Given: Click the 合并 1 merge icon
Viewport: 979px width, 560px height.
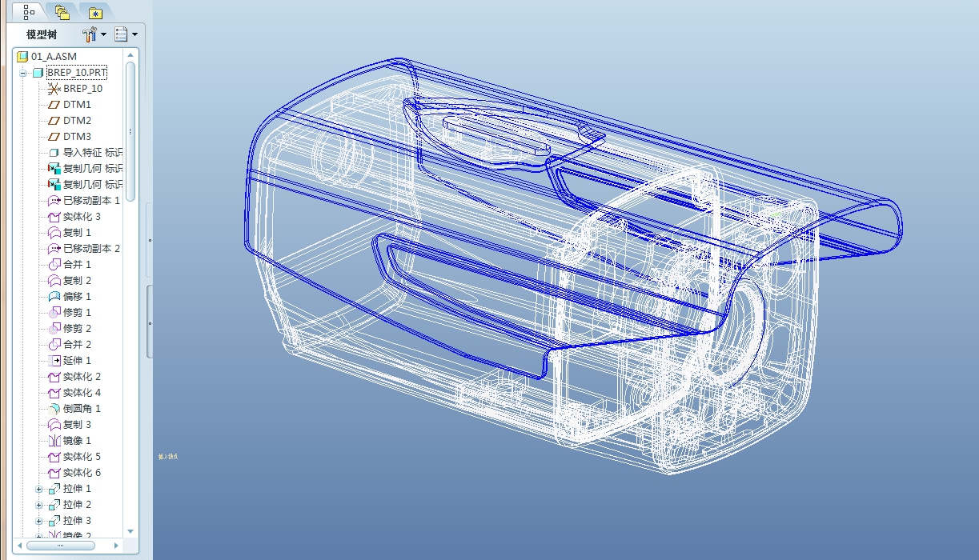Looking at the screenshot, I should pyautogui.click(x=54, y=265).
